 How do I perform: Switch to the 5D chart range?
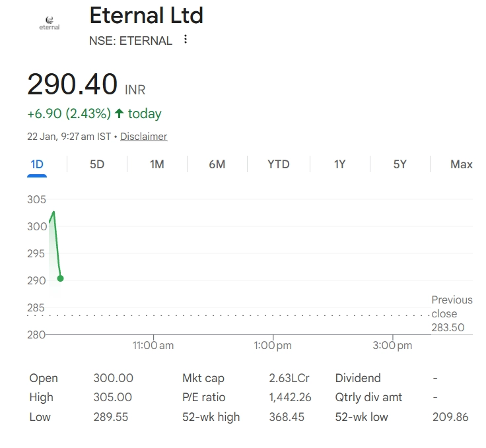[x=97, y=164]
